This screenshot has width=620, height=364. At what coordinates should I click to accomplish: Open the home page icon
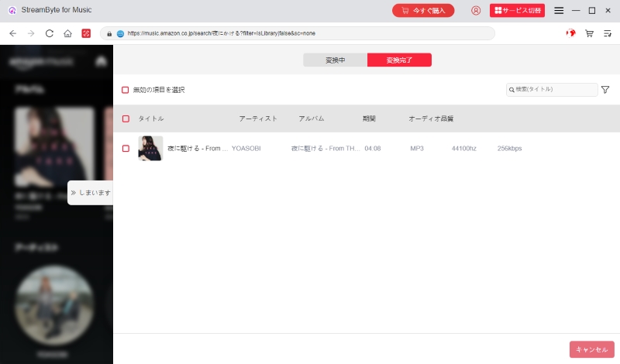tap(67, 33)
